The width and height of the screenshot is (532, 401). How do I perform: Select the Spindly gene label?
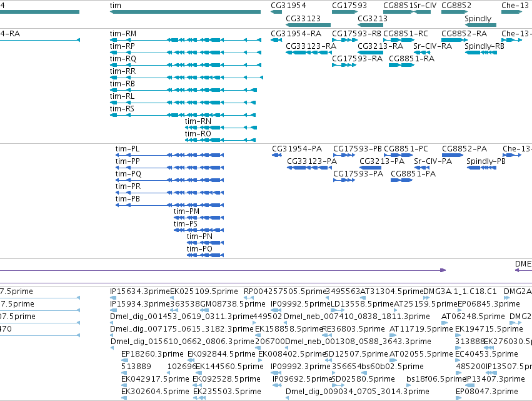[478, 18]
